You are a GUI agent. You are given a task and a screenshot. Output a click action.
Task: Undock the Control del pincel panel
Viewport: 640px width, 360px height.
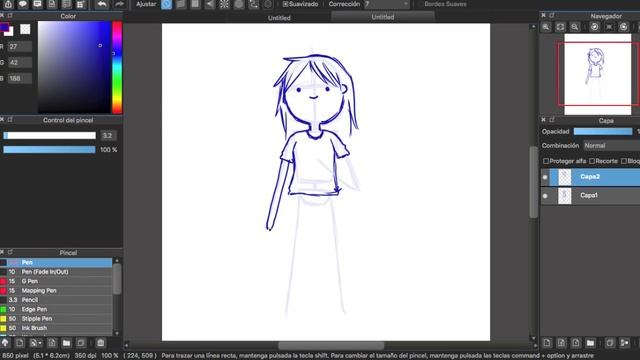[x=10, y=120]
